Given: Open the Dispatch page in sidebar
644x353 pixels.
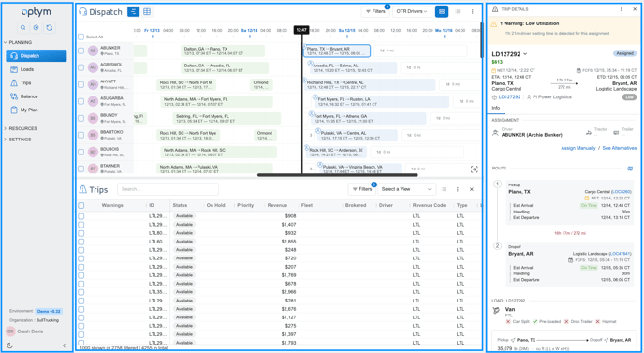Looking at the screenshot, I should click(x=37, y=56).
